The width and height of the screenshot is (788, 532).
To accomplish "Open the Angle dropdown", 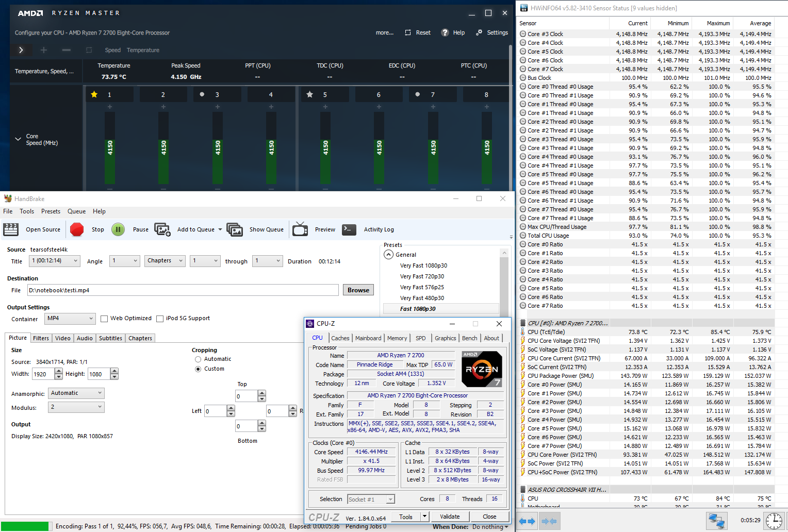I will (125, 261).
